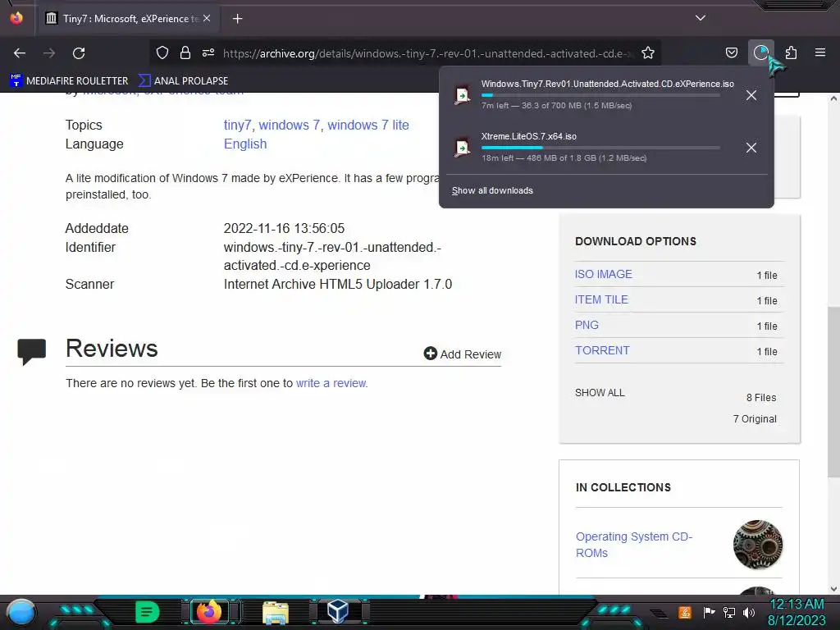Go back using the browser back arrow

click(x=20, y=53)
